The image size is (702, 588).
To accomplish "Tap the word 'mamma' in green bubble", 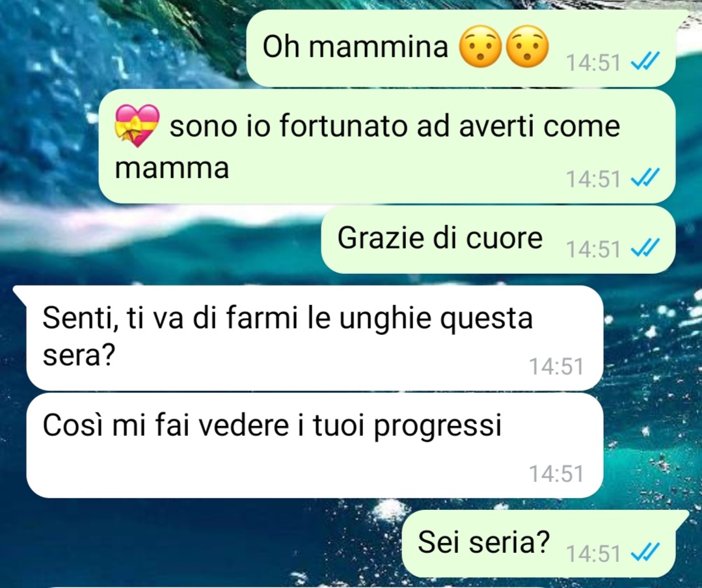I will (172, 169).
